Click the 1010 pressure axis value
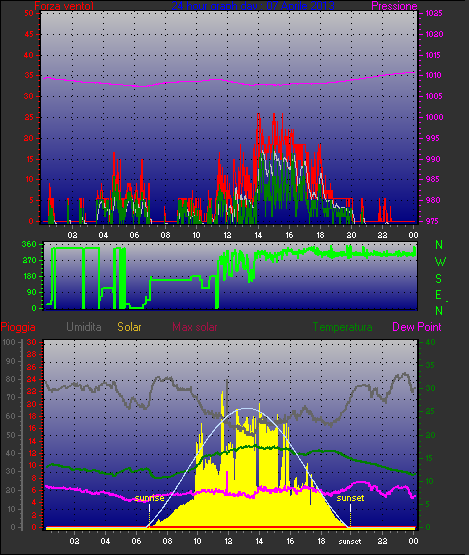Image resolution: width=469 pixels, height=555 pixels. point(434,75)
